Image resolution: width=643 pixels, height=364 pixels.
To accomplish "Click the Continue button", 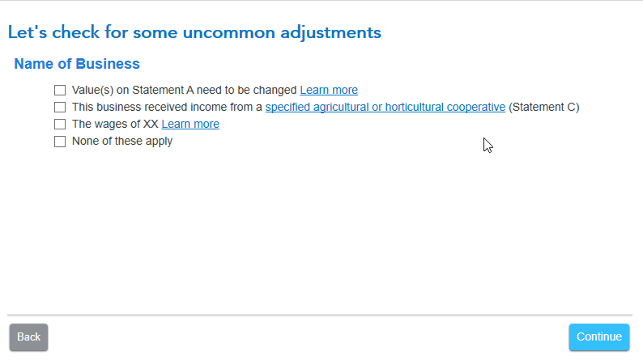I will (x=598, y=337).
